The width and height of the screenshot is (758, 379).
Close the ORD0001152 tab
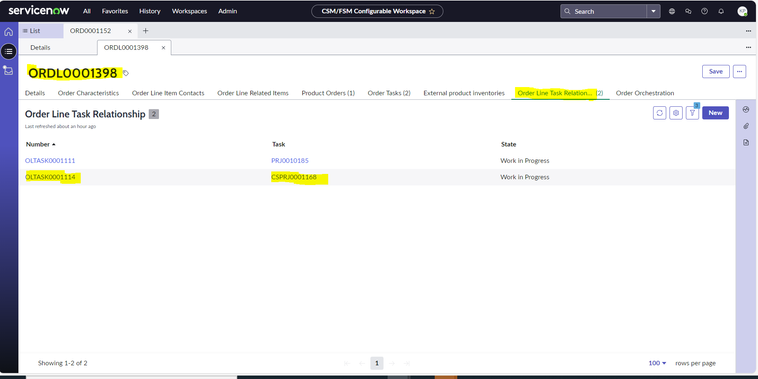pos(130,31)
